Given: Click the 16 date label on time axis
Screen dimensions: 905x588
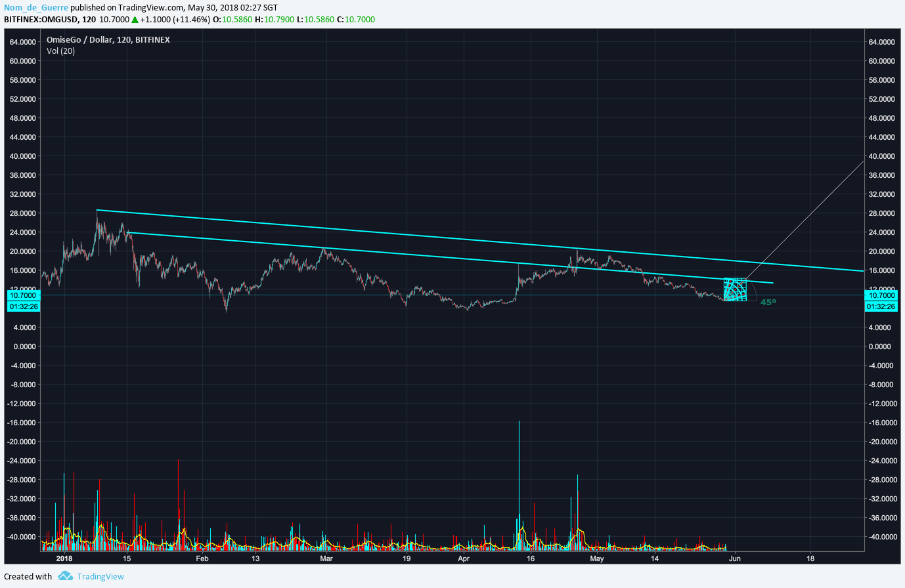Looking at the screenshot, I should 531,558.
